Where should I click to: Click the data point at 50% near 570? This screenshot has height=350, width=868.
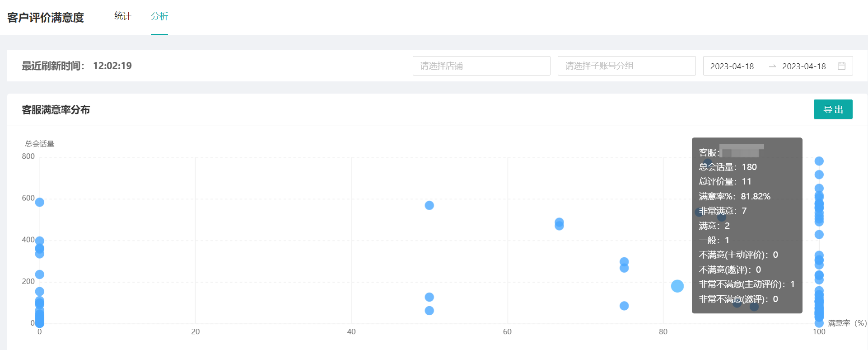429,205
